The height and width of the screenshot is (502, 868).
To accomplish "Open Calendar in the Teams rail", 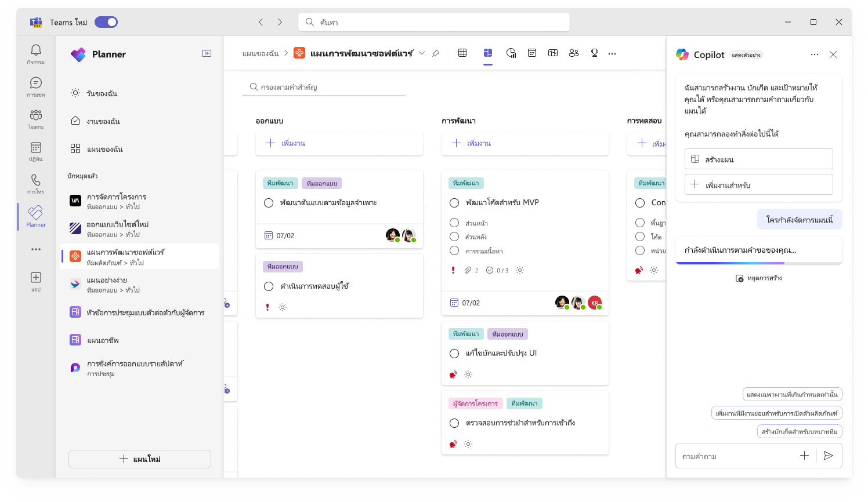I will pyautogui.click(x=36, y=151).
